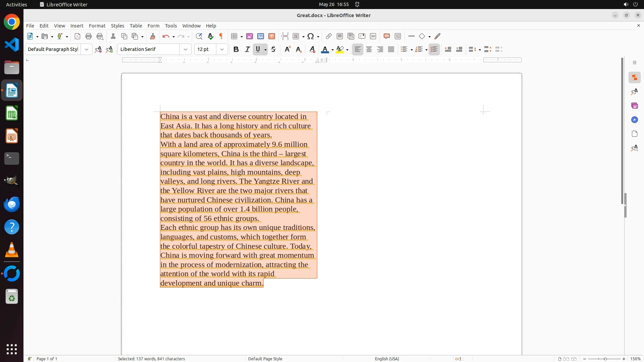Viewport: 644px width, 362px height.
Task: Insert special character omega icon
Action: click(x=311, y=36)
